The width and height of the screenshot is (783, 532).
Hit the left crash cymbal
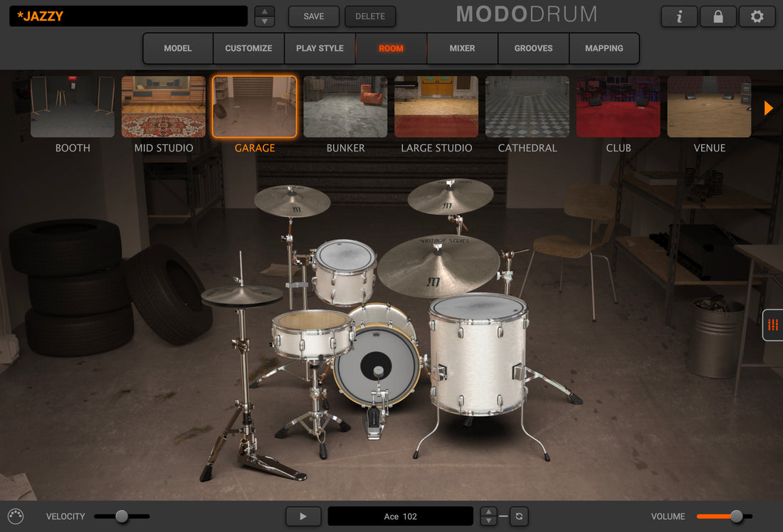coord(292,201)
